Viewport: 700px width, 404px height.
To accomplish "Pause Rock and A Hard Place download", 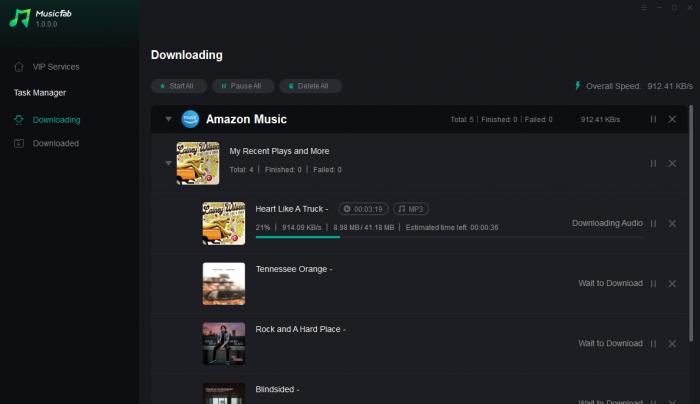I will [x=653, y=344].
